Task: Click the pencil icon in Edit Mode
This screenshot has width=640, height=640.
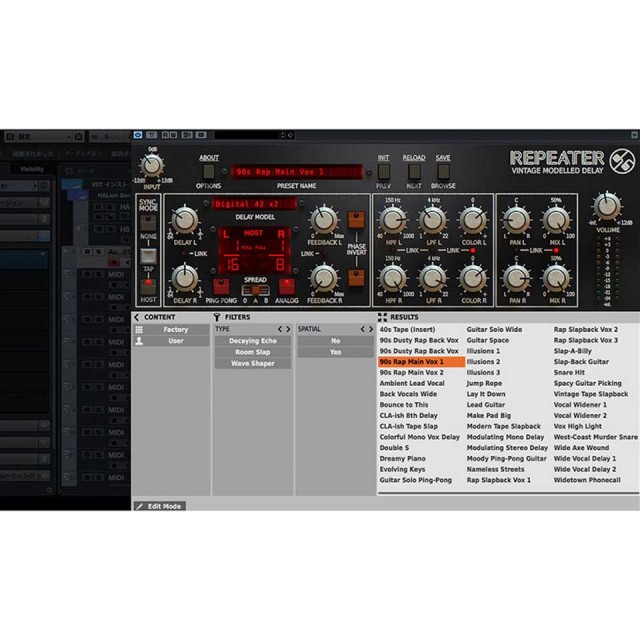Action: 140,506
